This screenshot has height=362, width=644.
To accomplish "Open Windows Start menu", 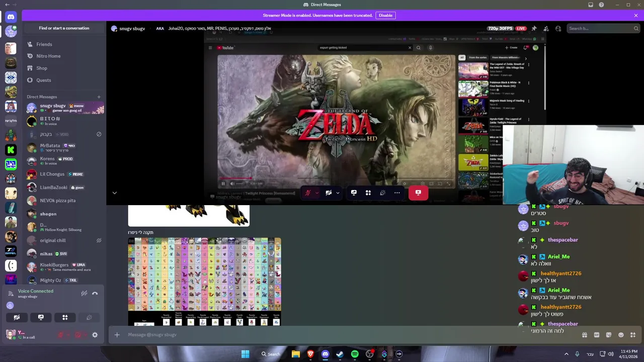I will point(245,354).
